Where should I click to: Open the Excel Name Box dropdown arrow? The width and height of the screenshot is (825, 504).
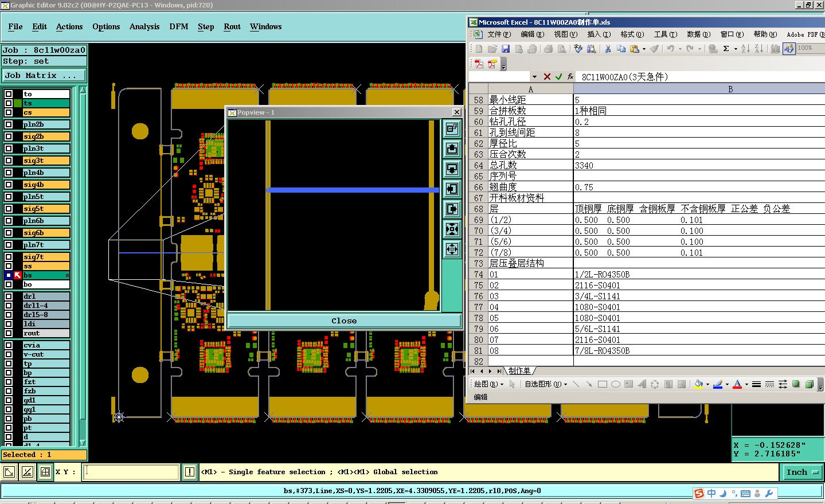coord(534,76)
